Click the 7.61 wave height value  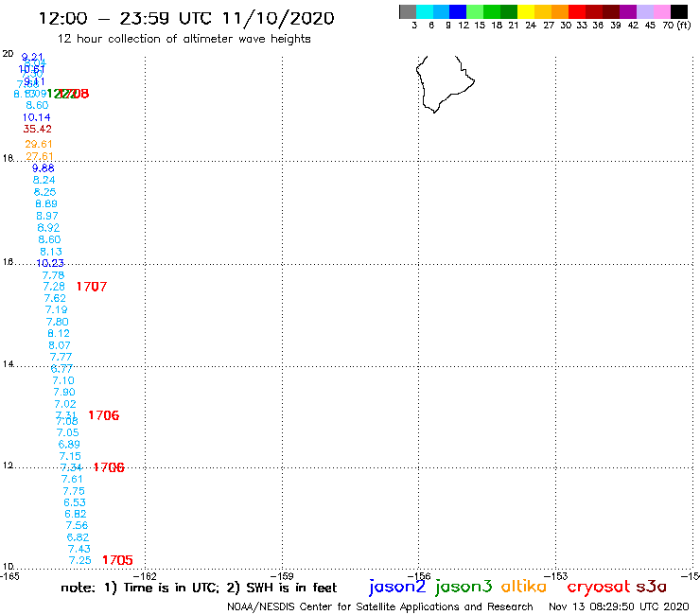point(72,479)
